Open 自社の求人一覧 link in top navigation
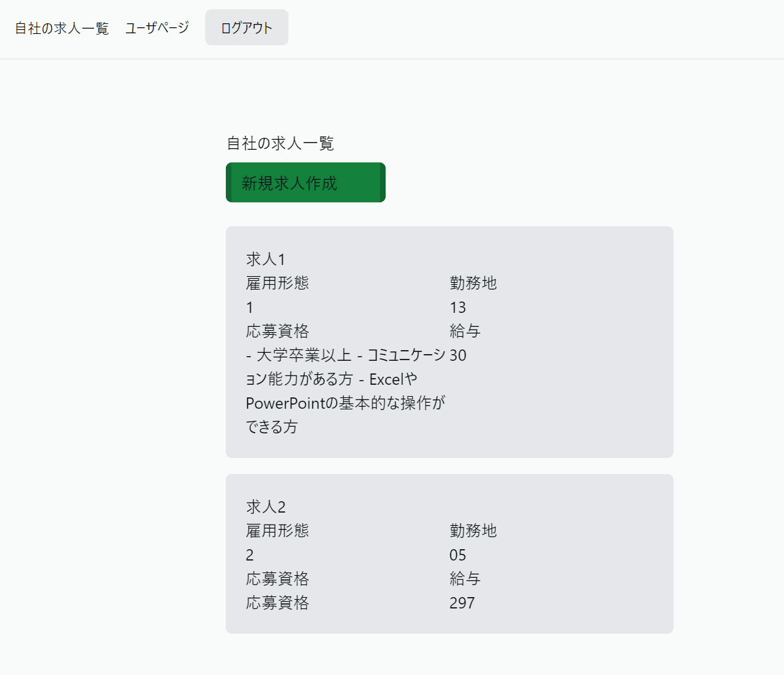This screenshot has width=784, height=675. [62, 29]
